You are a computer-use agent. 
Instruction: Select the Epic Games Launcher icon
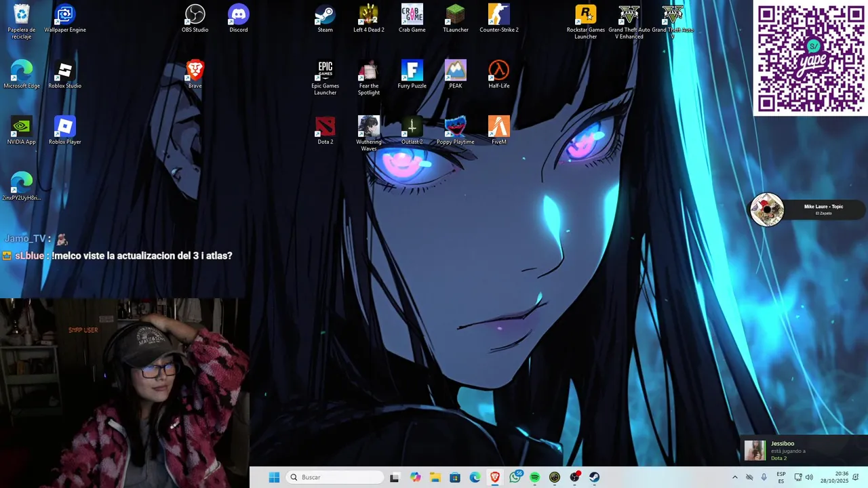point(325,78)
